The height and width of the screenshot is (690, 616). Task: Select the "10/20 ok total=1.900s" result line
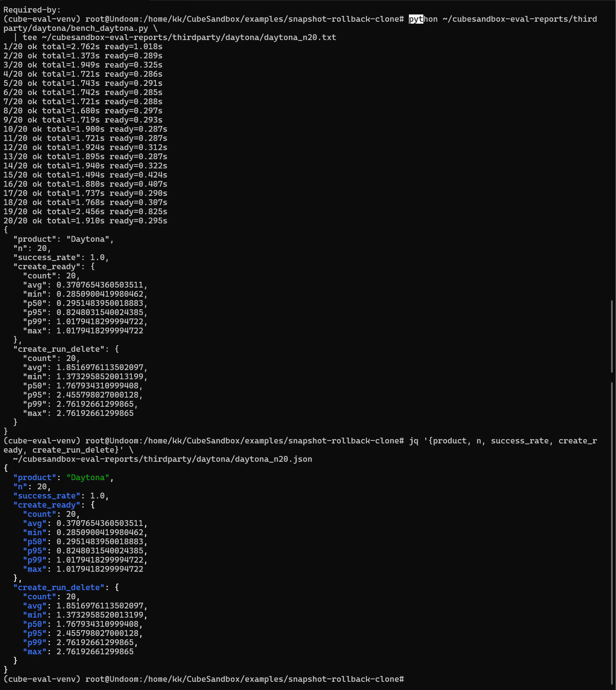[x=85, y=129]
